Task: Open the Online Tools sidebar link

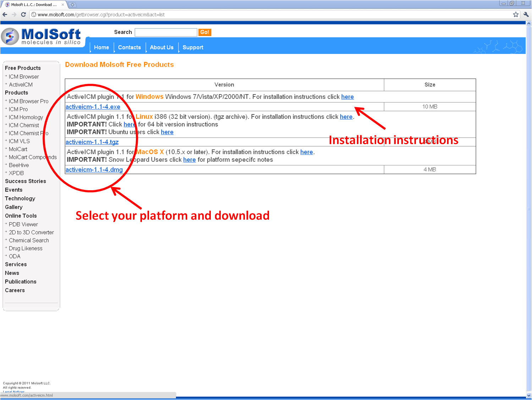Action: point(21,216)
